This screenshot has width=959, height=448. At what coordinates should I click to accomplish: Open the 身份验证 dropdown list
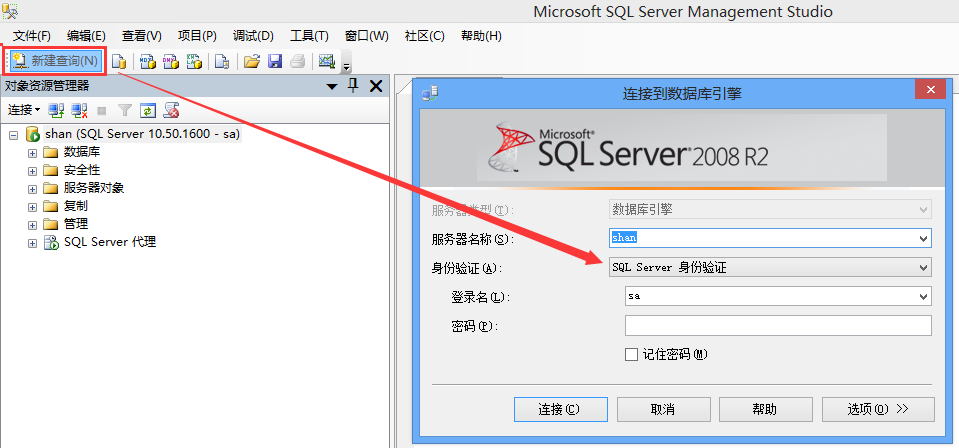(x=771, y=267)
